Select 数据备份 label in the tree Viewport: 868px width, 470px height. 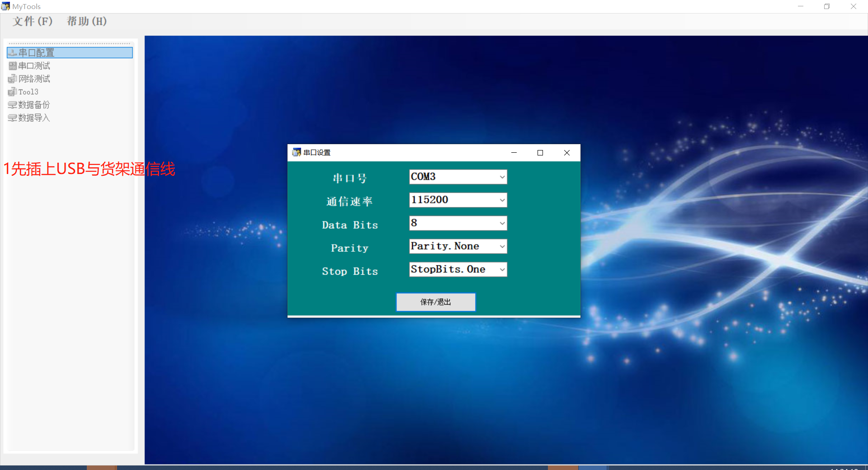pyautogui.click(x=34, y=105)
